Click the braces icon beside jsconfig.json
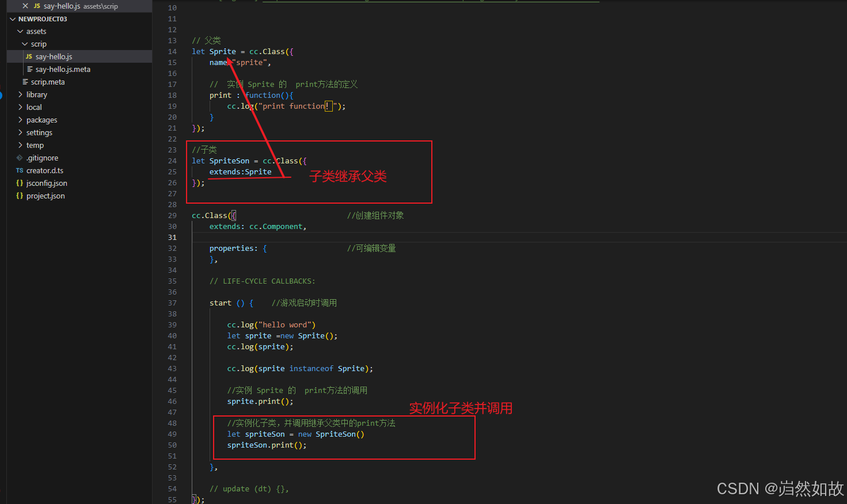 (20, 183)
